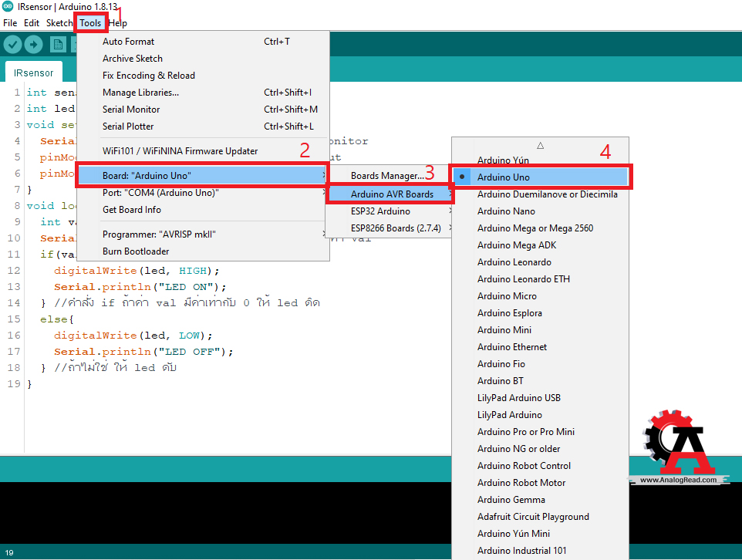
Task: Click Get Board Info
Action: click(203, 210)
